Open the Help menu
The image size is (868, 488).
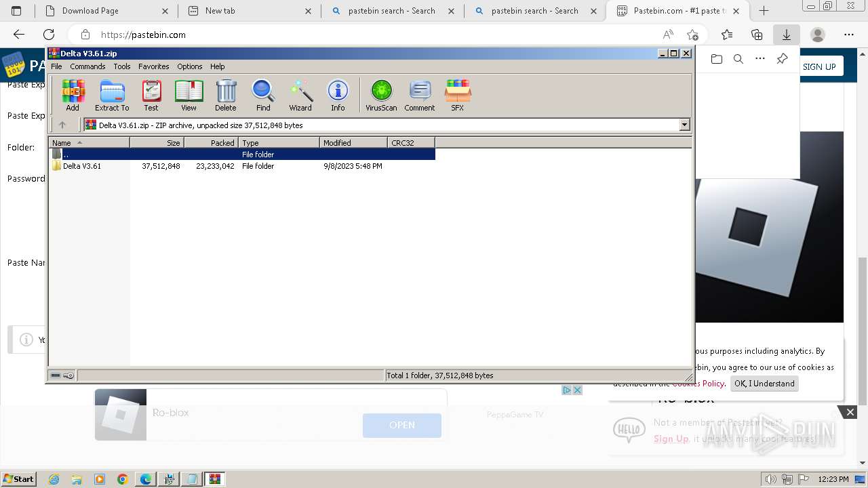coord(217,66)
